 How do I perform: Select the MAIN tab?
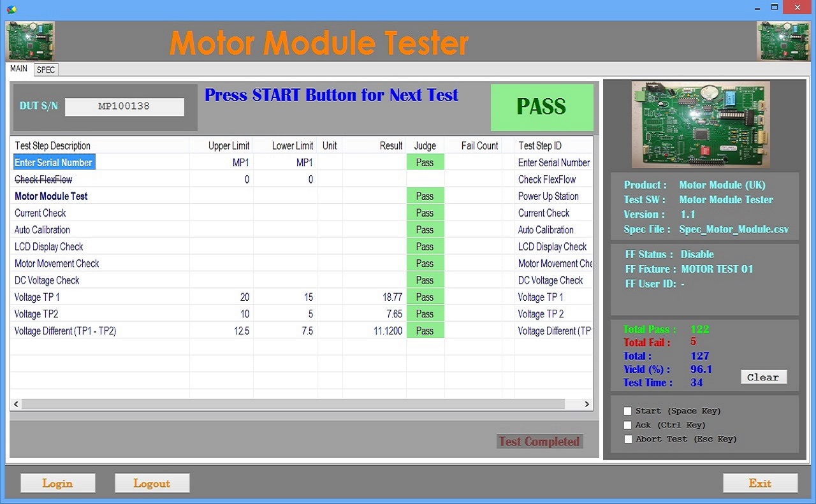coord(18,69)
